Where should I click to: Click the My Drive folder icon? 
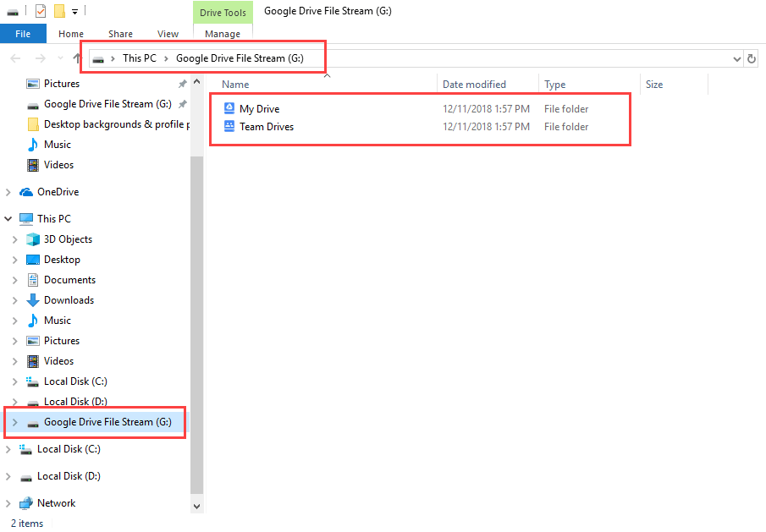229,108
